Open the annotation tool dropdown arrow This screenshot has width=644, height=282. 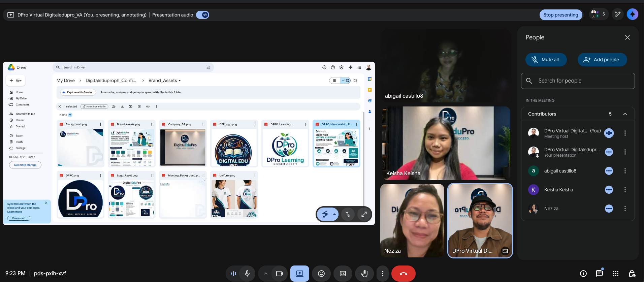tap(334, 214)
